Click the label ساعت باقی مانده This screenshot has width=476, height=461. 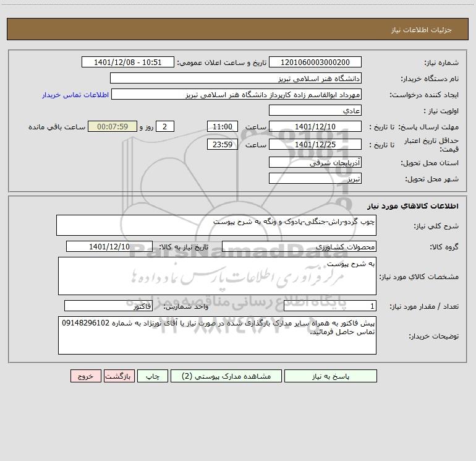click(57, 127)
